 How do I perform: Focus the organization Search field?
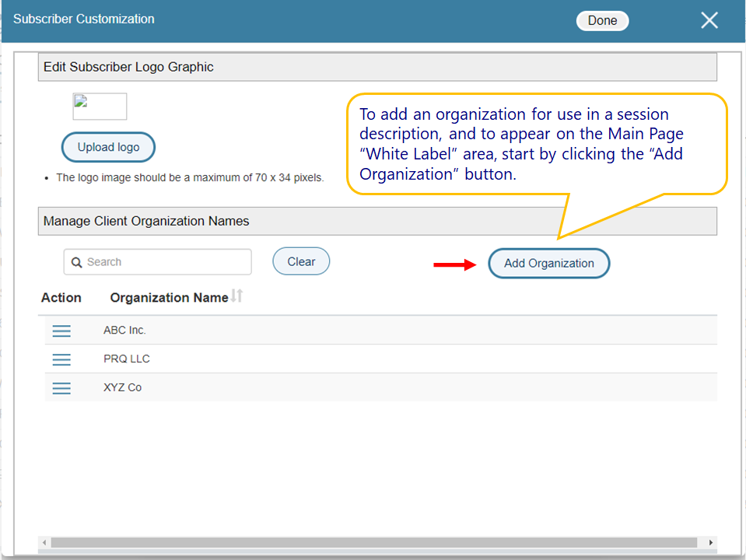[x=163, y=262]
